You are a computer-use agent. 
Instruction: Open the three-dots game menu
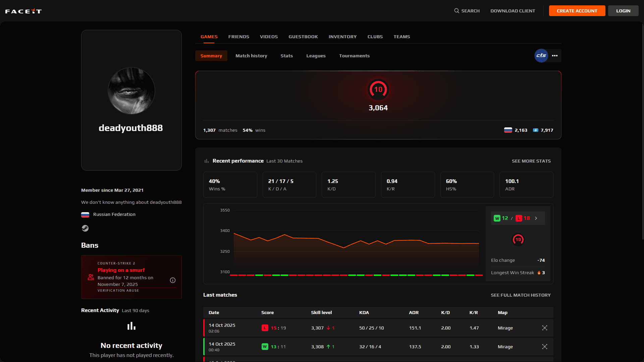point(555,56)
